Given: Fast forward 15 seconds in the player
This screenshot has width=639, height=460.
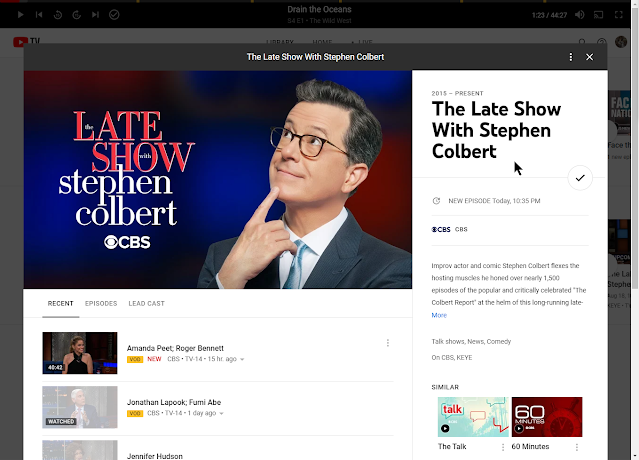Looking at the screenshot, I should [77, 15].
